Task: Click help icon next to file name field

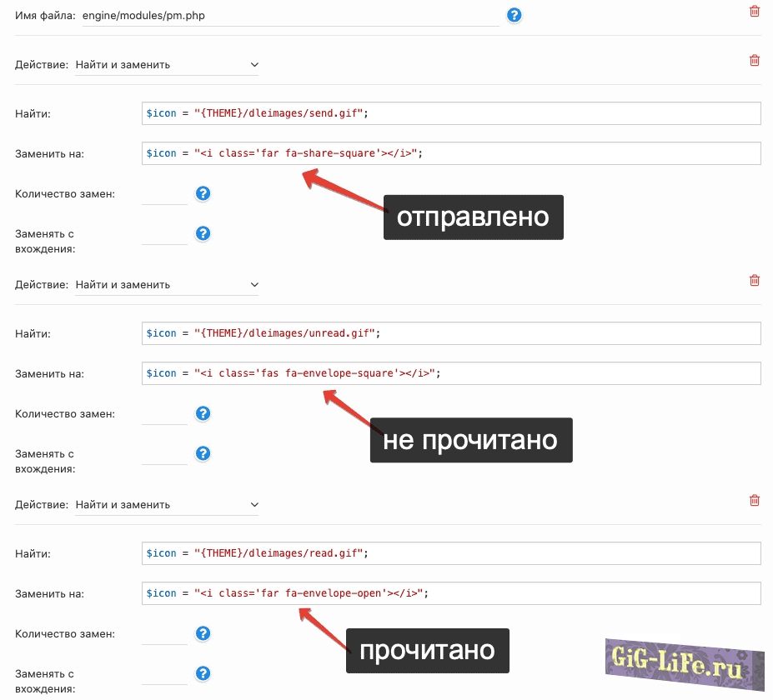Action: click(514, 15)
